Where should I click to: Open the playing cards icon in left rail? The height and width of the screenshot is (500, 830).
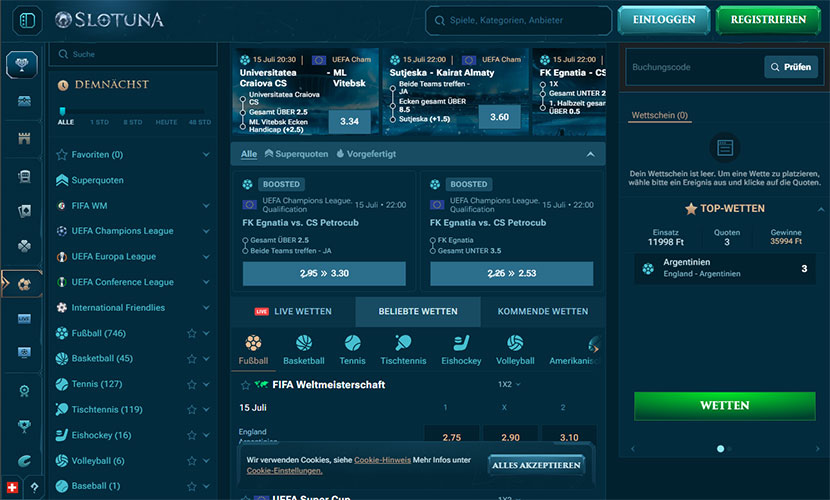24,211
